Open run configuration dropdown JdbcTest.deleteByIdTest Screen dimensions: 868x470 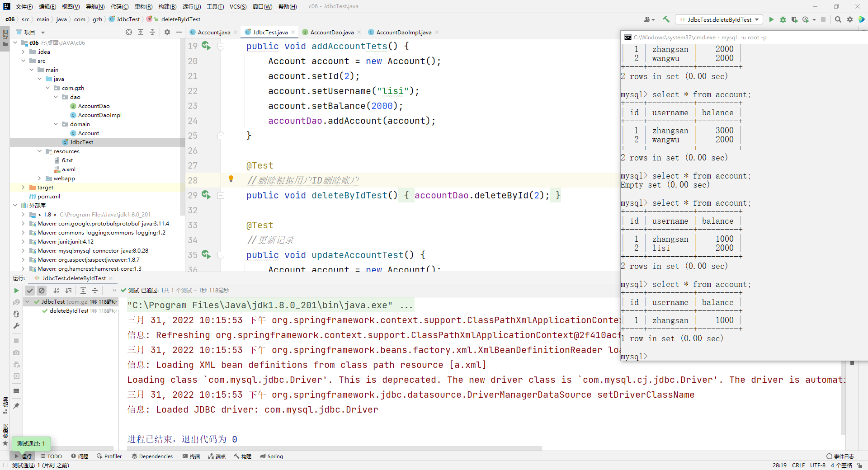(719, 19)
